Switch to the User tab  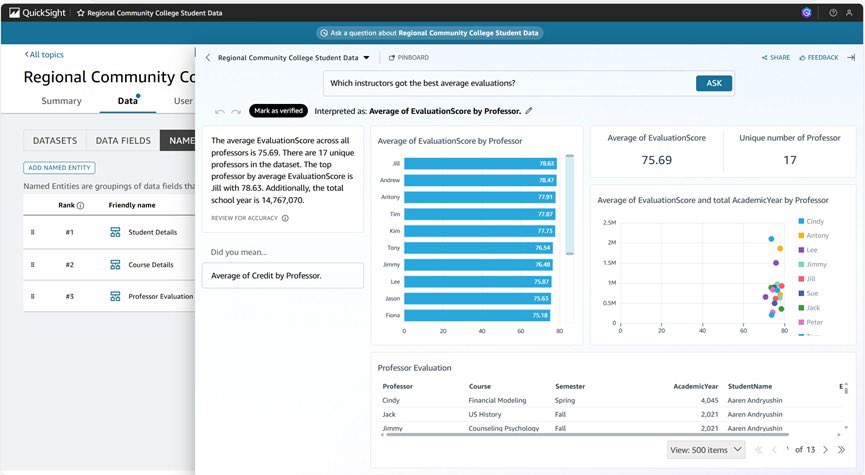click(x=183, y=101)
